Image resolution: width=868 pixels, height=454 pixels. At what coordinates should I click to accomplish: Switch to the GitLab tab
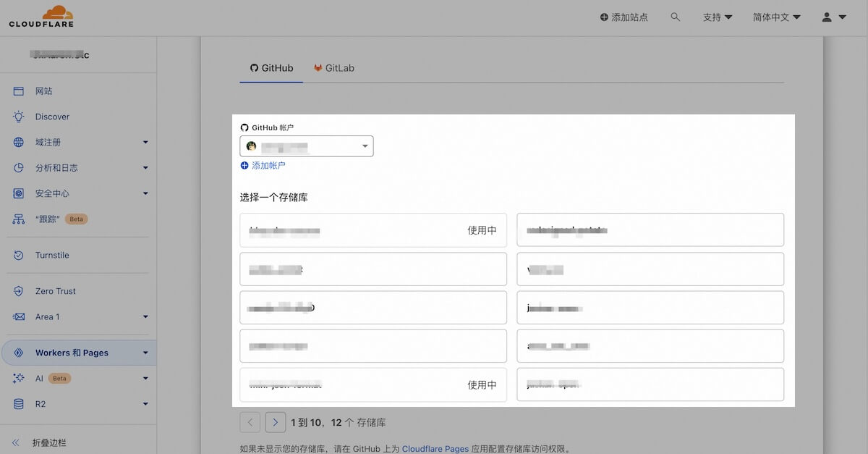coord(333,67)
